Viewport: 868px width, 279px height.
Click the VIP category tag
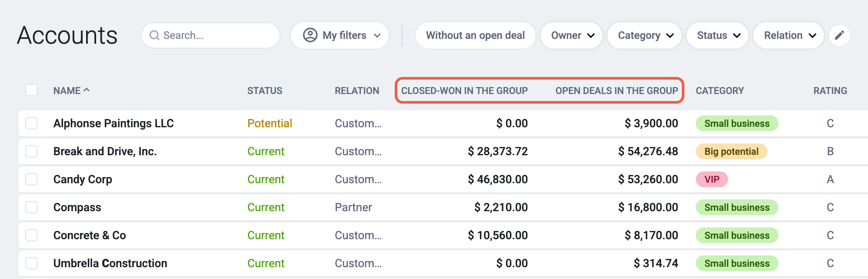tap(712, 179)
